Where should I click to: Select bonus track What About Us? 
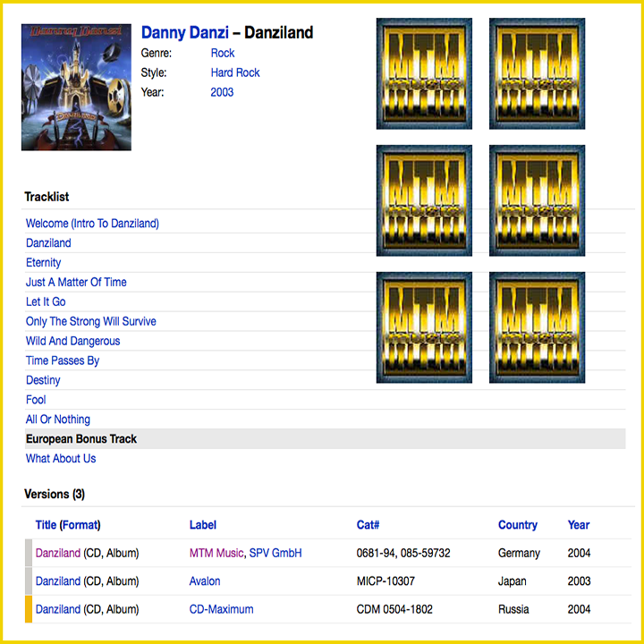(61, 459)
